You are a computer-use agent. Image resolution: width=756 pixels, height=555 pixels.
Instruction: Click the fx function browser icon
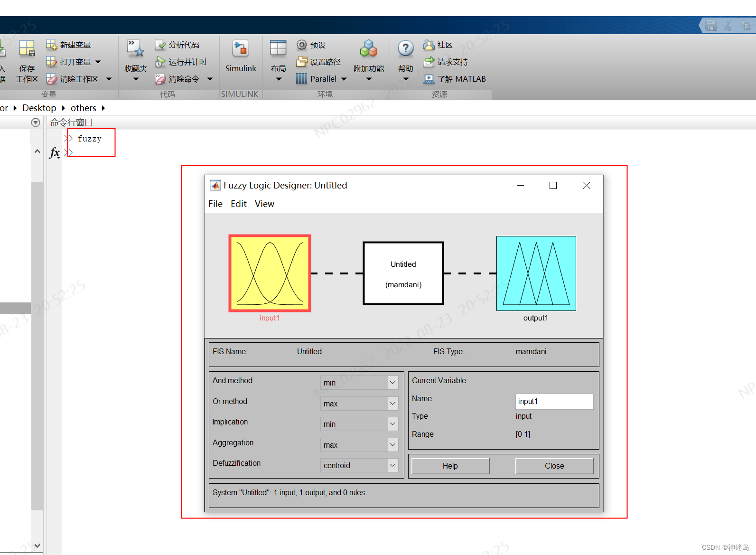click(55, 153)
